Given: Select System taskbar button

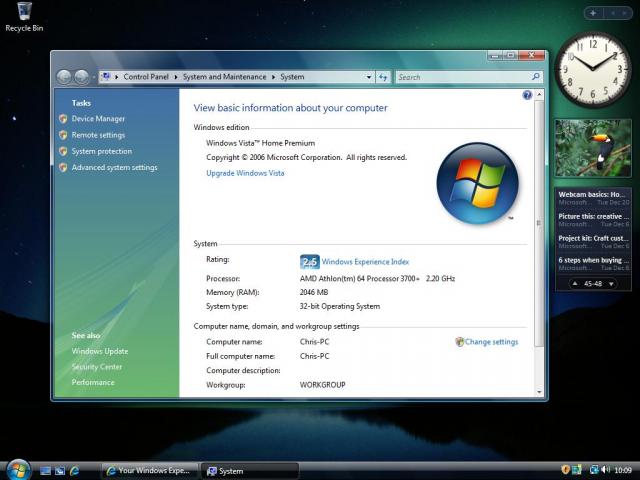Looking at the screenshot, I should click(x=250, y=471).
